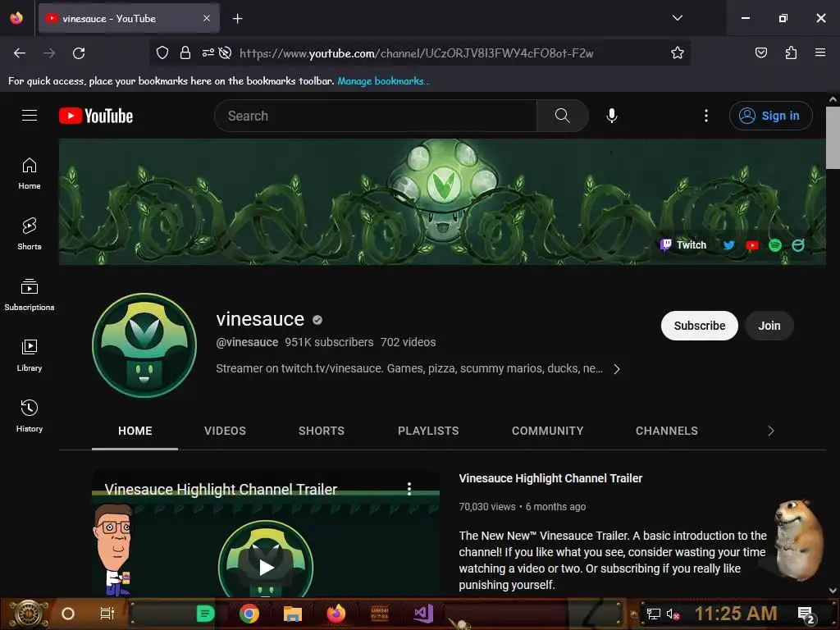Show more channel tabs with right chevron
The image size is (840, 630).
(x=771, y=431)
